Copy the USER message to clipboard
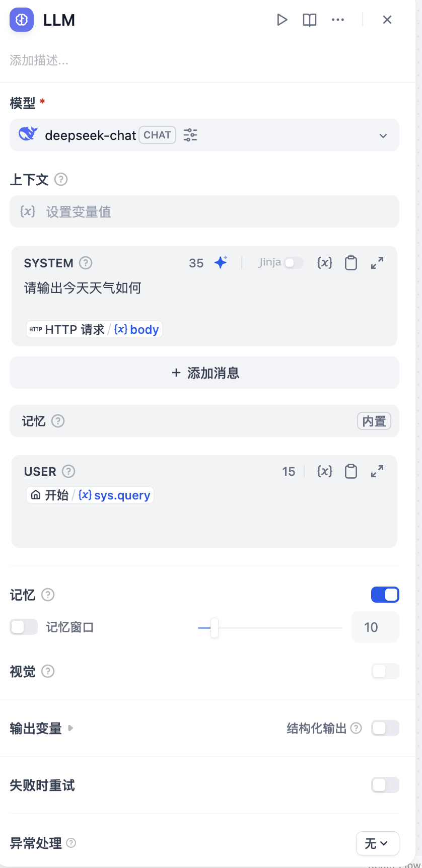 [351, 471]
